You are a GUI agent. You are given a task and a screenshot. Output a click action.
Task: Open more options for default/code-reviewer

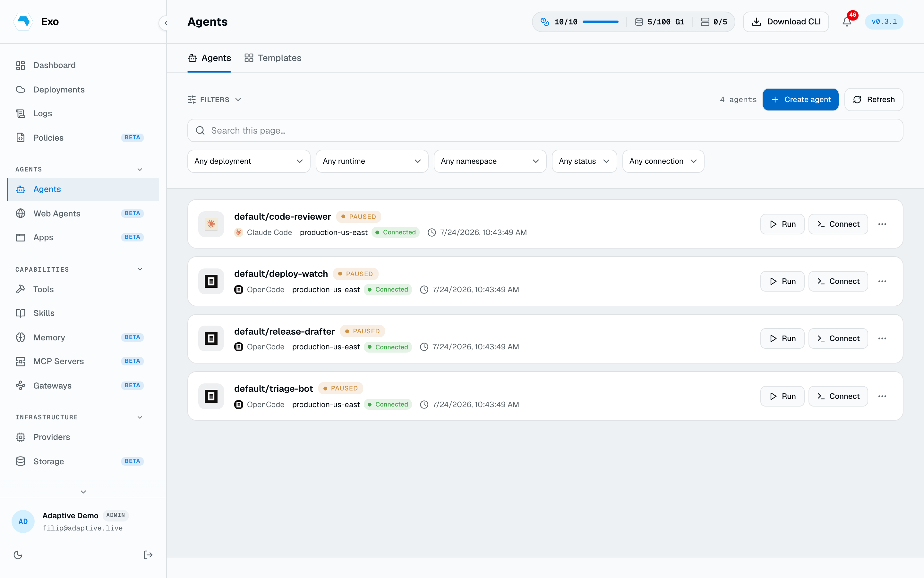tap(882, 224)
